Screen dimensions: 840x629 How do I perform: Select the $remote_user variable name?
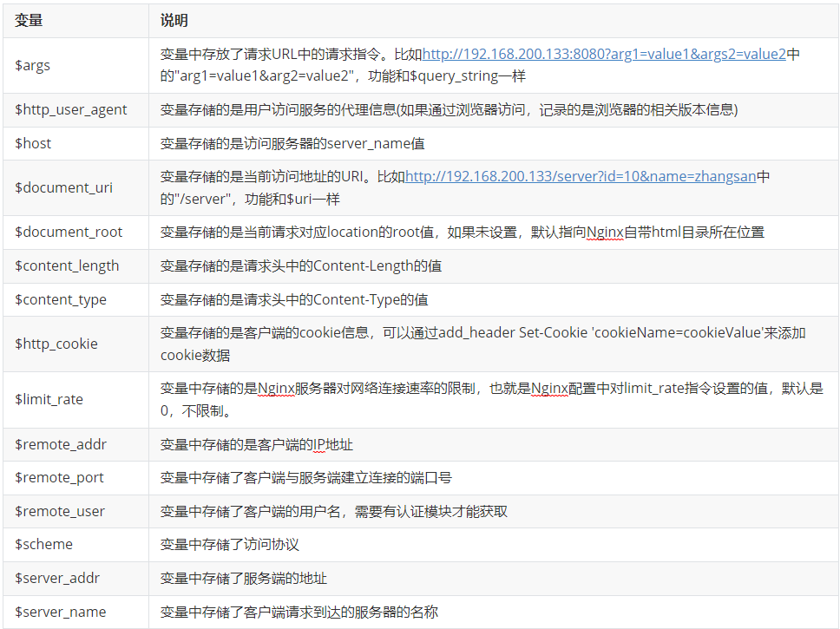point(60,511)
